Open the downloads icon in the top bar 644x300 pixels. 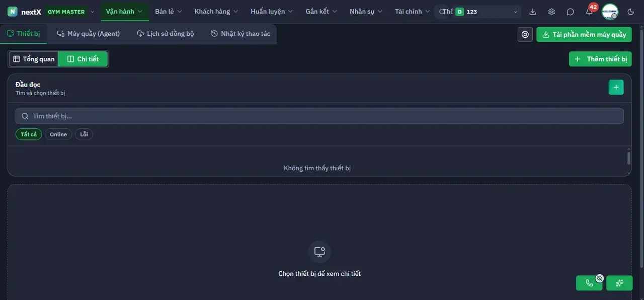click(x=533, y=12)
